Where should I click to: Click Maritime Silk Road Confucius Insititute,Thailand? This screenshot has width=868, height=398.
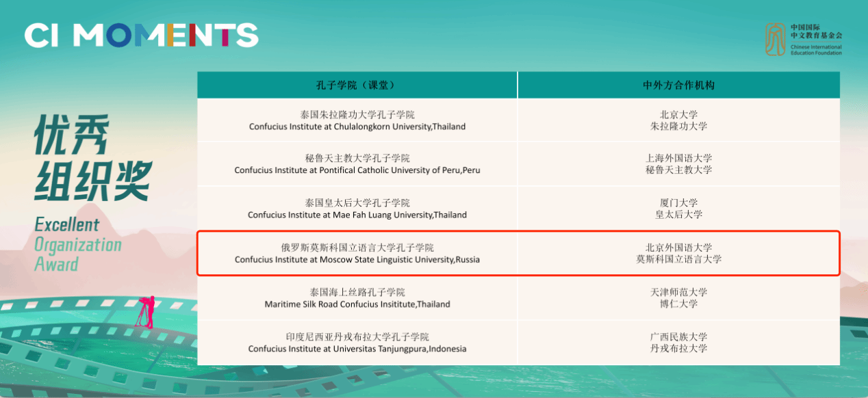357,304
